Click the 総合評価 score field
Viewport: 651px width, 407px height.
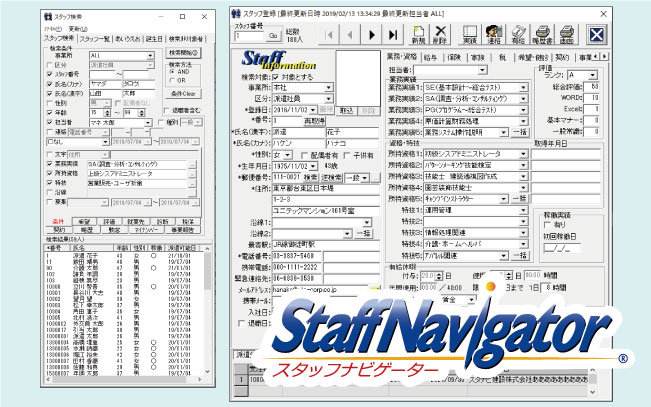591,87
